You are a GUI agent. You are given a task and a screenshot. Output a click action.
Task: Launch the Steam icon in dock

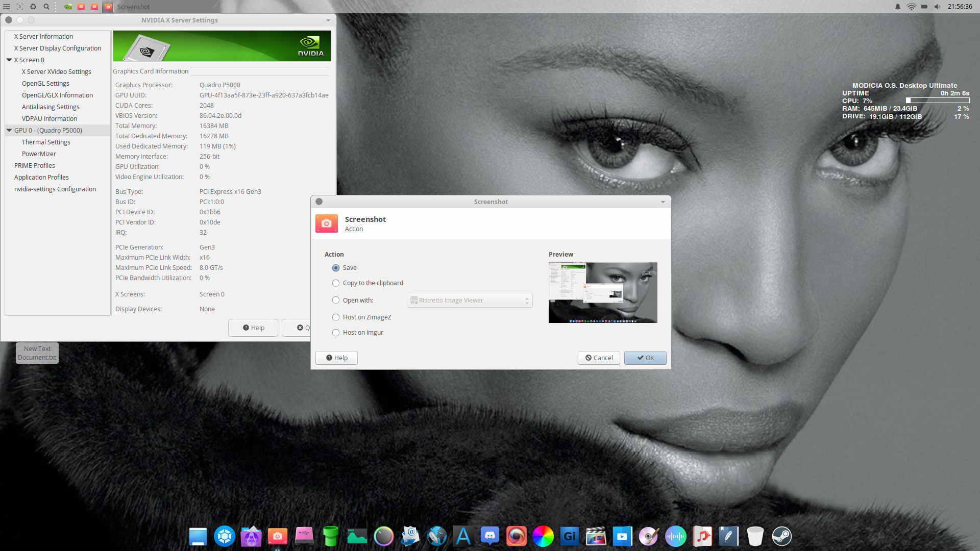tap(782, 536)
